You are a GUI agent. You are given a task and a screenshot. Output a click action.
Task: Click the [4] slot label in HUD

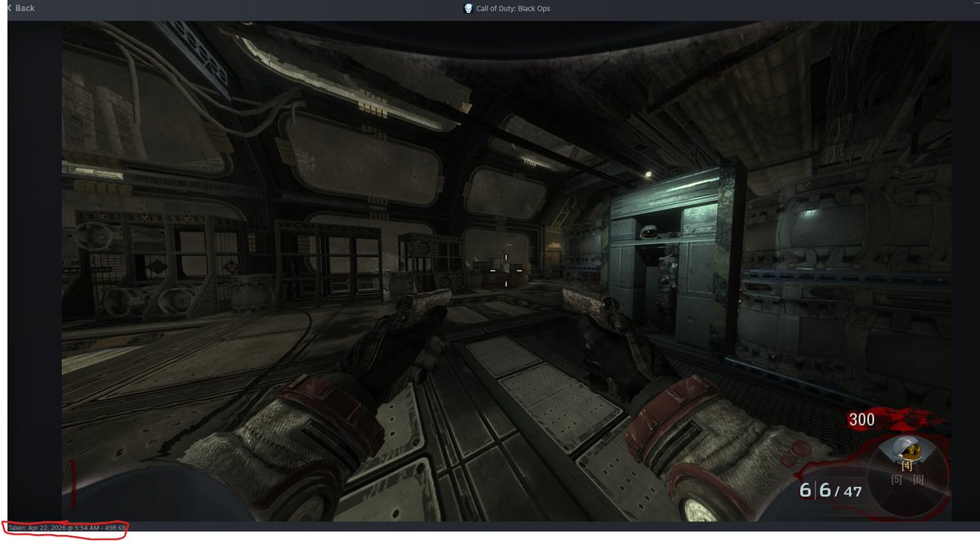click(906, 465)
